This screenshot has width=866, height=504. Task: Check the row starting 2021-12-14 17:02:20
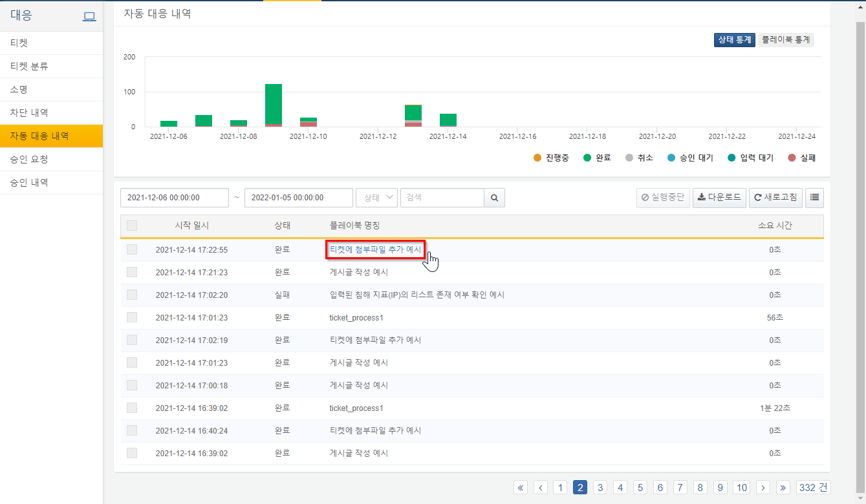click(132, 295)
